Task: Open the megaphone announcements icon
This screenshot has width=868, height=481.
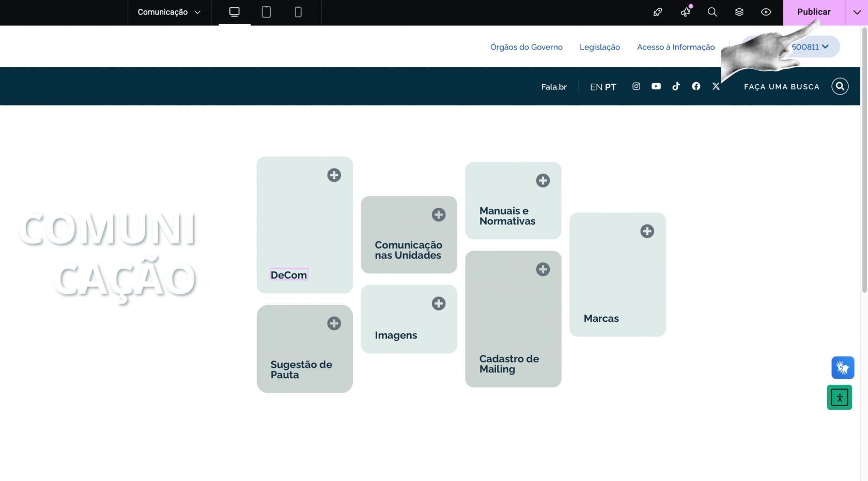Action: [x=686, y=12]
